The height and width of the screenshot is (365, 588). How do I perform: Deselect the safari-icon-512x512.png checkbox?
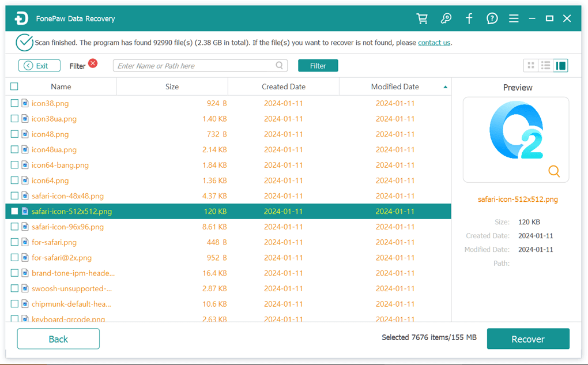pyautogui.click(x=14, y=211)
